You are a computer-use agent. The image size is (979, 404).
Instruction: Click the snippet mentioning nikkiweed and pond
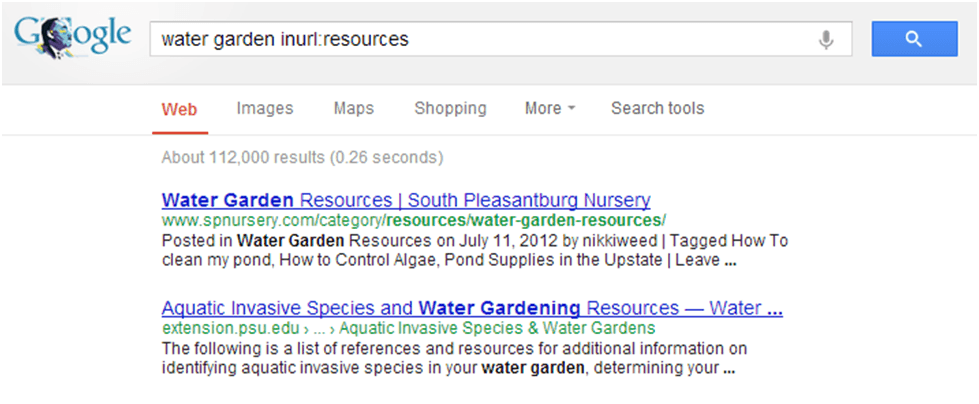pyautogui.click(x=475, y=250)
